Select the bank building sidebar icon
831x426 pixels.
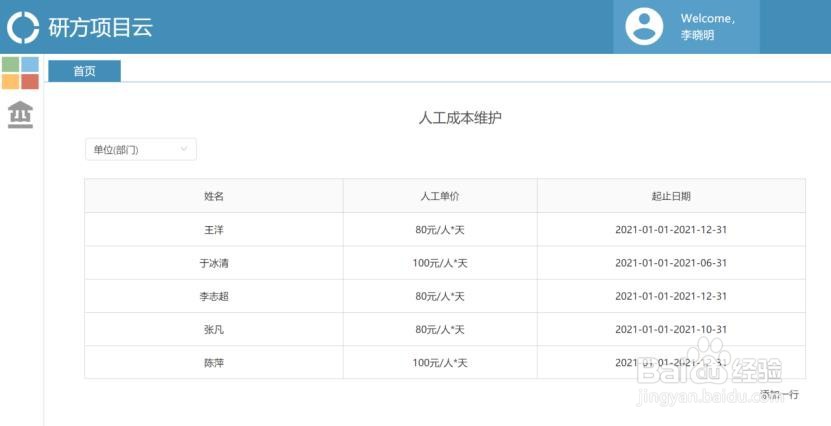(x=21, y=114)
